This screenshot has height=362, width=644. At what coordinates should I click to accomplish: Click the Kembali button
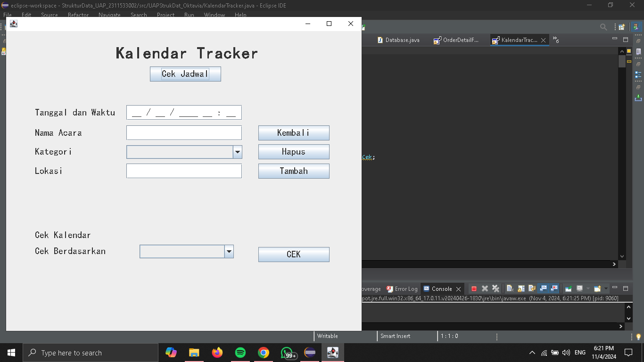[294, 133]
